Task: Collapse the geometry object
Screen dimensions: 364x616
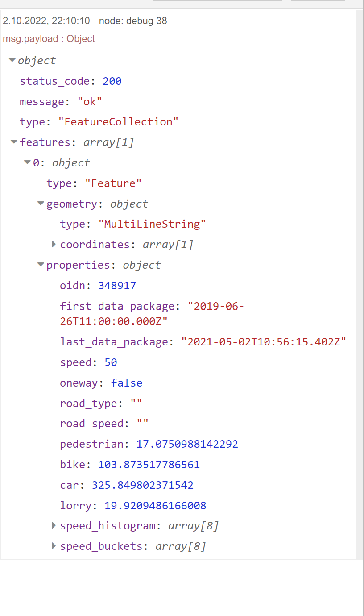Action: point(41,204)
